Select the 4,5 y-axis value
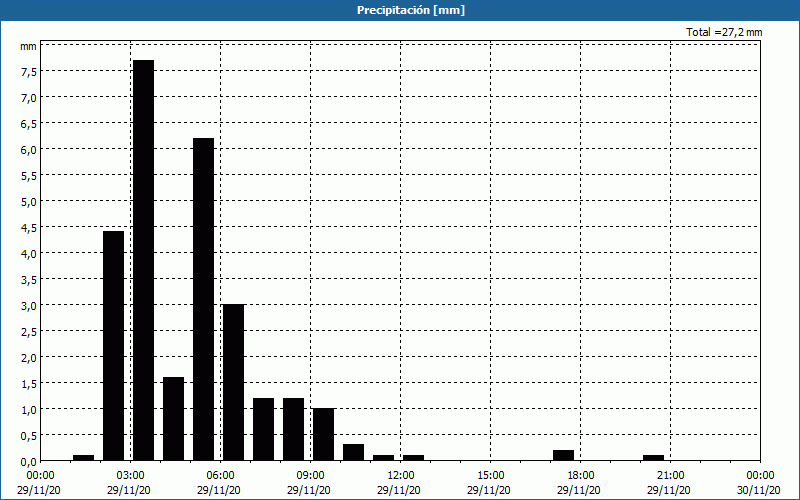Image resolution: width=800 pixels, height=500 pixels. tap(29, 228)
